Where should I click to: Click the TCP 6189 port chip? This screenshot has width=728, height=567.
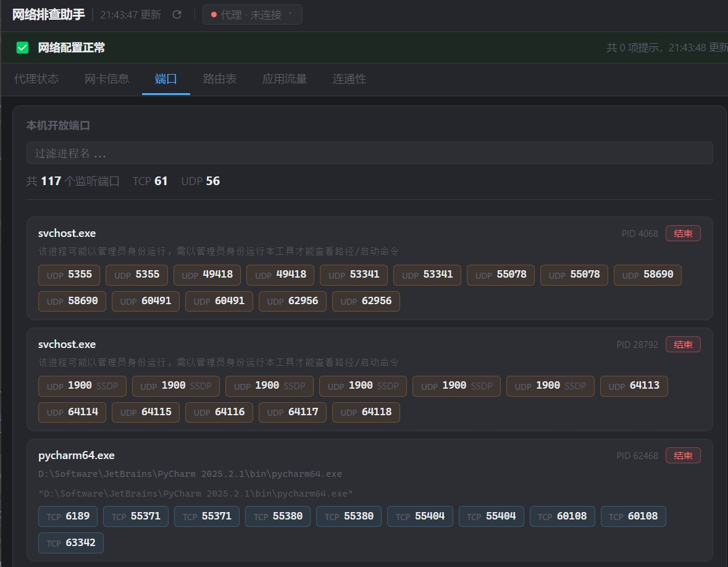[68, 516]
